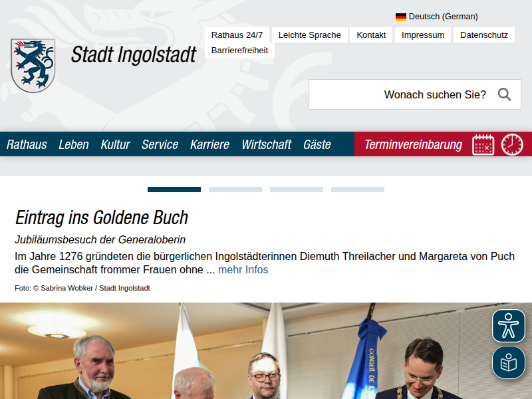Open the calendar appointment icon
This screenshot has width=532, height=399.
coord(483,144)
